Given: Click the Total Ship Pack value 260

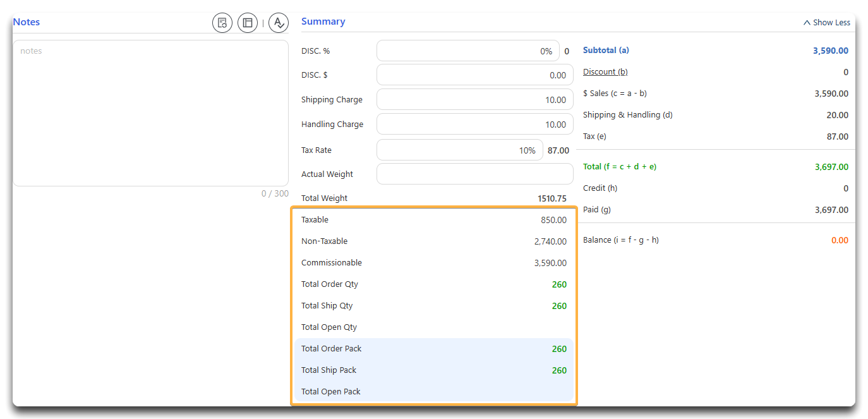Looking at the screenshot, I should point(559,370).
